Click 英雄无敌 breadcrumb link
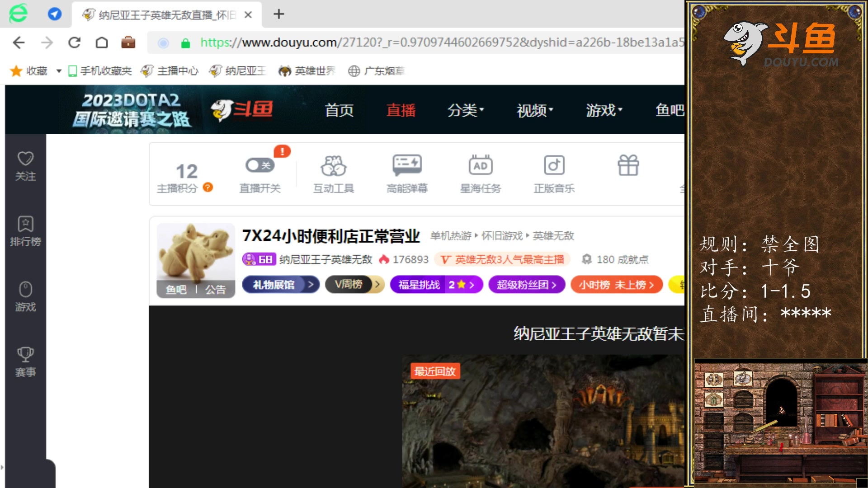 click(553, 236)
